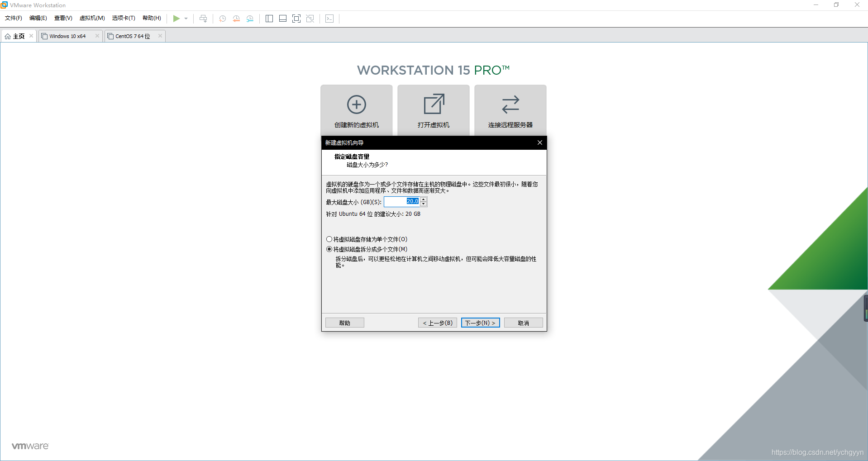Open the snapshot manager icon

click(250, 19)
